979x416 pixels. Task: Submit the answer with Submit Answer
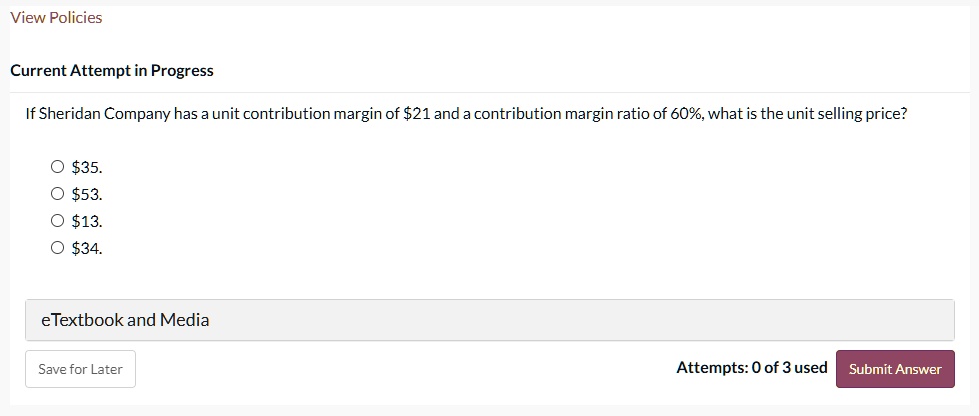(895, 369)
